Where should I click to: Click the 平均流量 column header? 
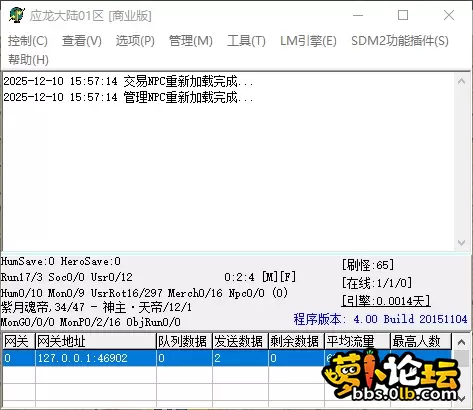357,341
